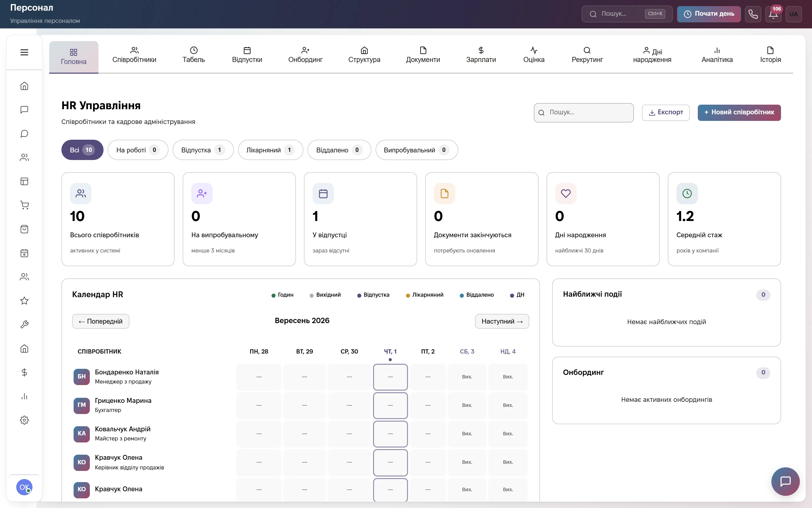The width and height of the screenshot is (812, 508).
Task: Open the settings gear in sidebar
Action: 24,420
